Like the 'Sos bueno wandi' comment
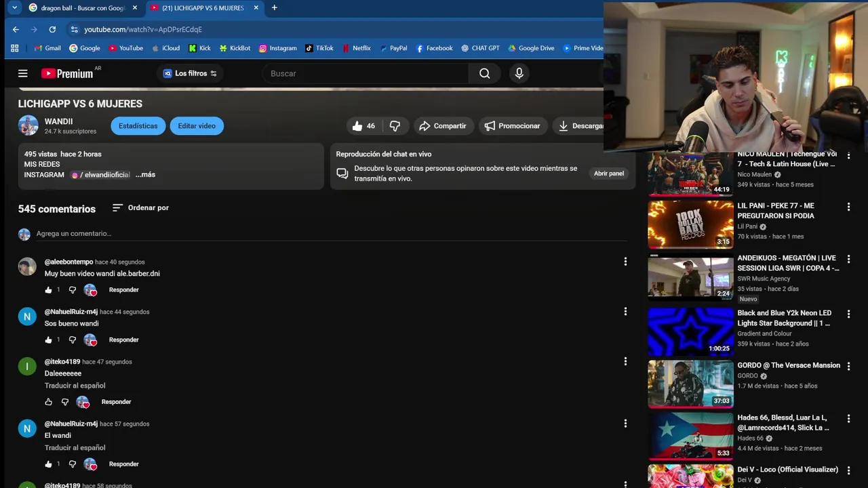The image size is (868, 488). coord(48,340)
